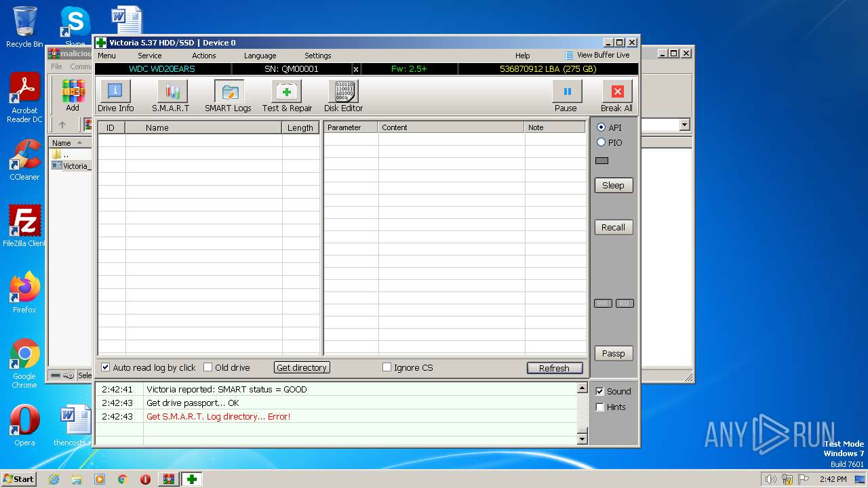The image size is (868, 488).
Task: Open the Drive Info toolbar panel
Action: [x=115, y=96]
